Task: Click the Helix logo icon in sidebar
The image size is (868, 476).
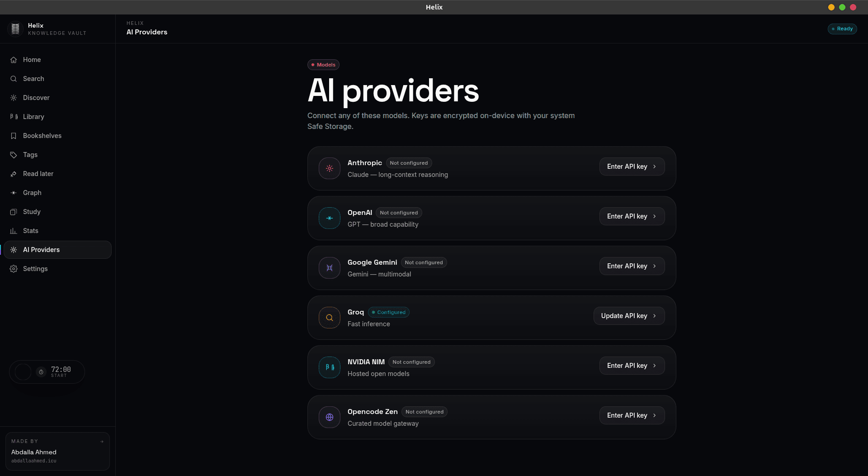Action: click(x=15, y=29)
